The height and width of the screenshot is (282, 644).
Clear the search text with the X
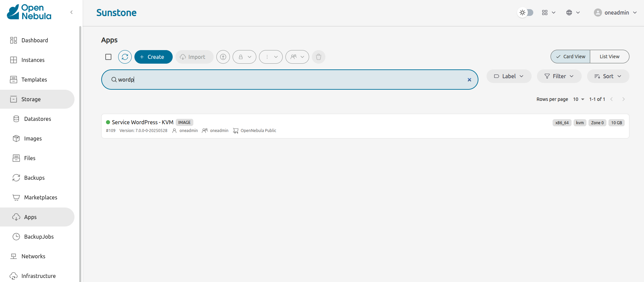(x=469, y=80)
